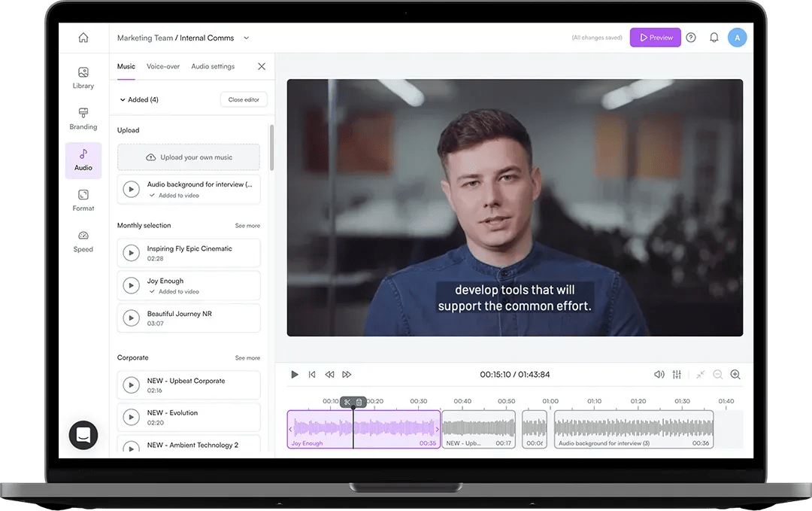The height and width of the screenshot is (511, 812).
Task: Mute the volume with the speaker icon
Action: (x=659, y=374)
